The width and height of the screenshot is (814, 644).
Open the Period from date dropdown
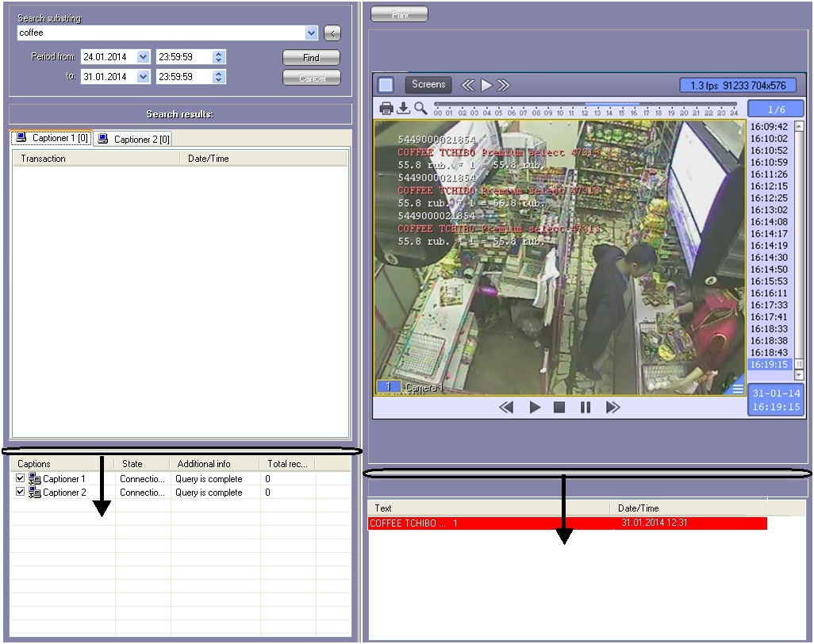point(143,57)
